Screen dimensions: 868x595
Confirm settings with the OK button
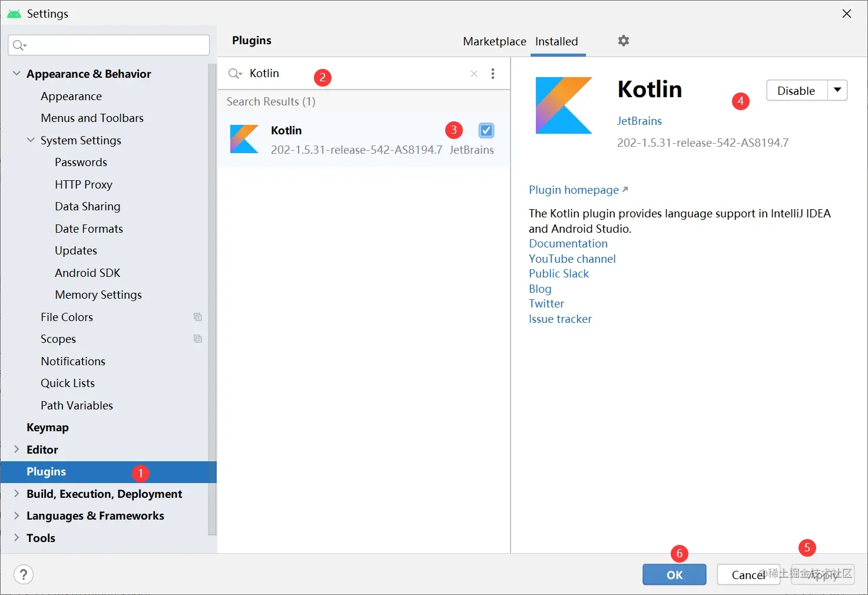(674, 575)
